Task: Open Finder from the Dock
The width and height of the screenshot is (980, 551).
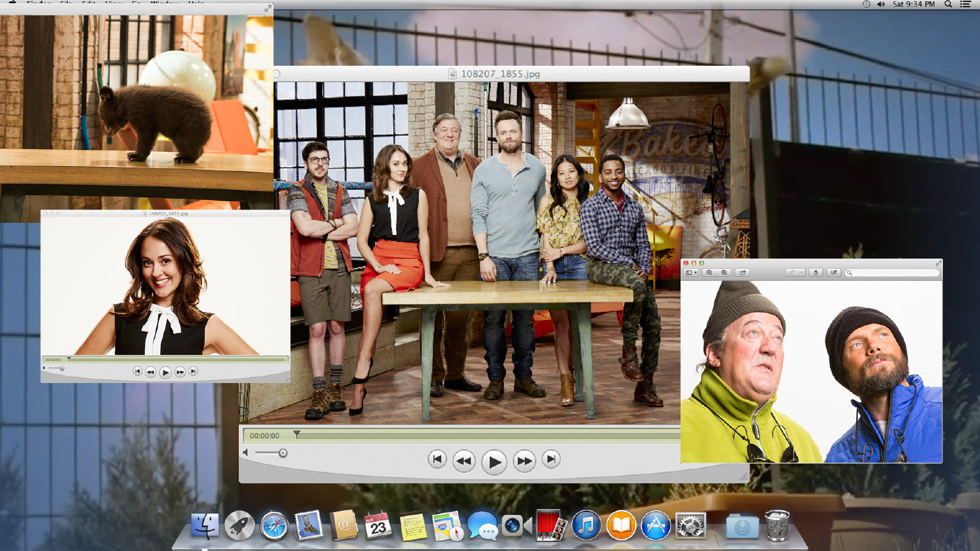Action: pyautogui.click(x=204, y=526)
